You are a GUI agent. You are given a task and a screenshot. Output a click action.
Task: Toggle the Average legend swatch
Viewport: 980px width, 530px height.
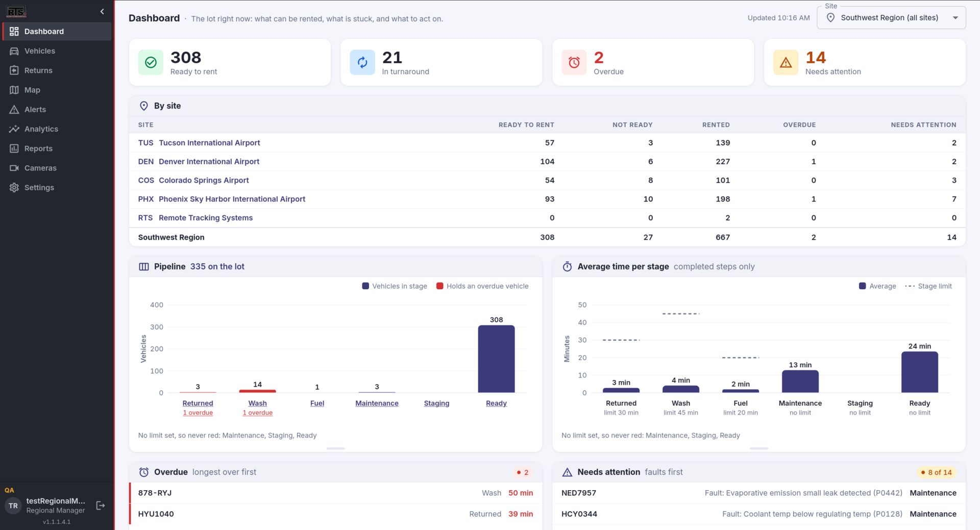click(x=863, y=286)
